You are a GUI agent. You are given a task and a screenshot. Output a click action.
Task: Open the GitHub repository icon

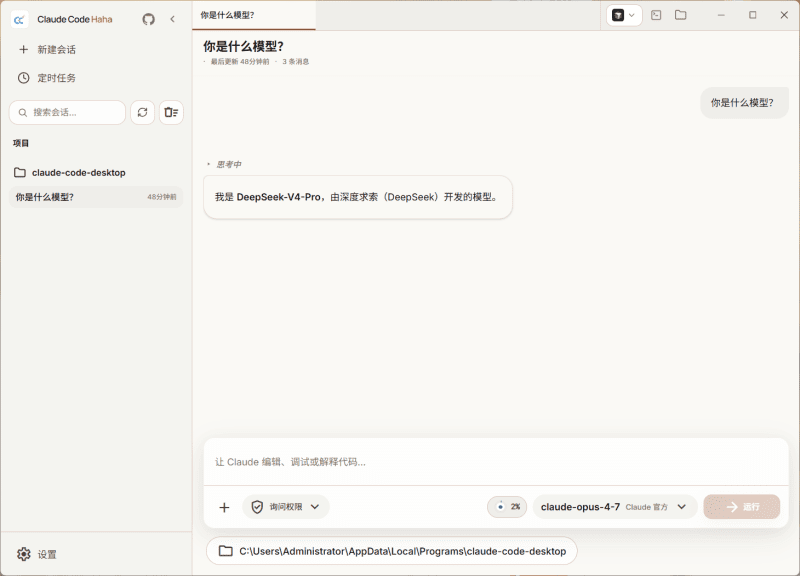(148, 19)
